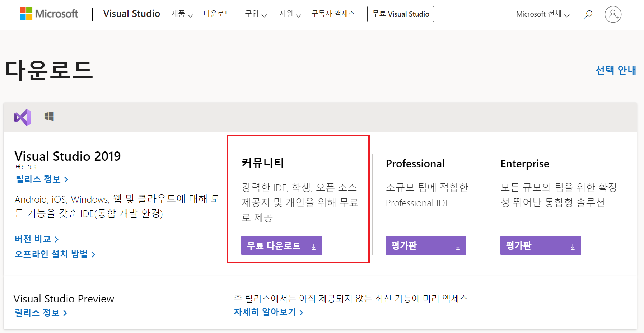Select the purple Visual Studio logo tab
Image resolution: width=644 pixels, height=333 pixels.
(x=23, y=117)
